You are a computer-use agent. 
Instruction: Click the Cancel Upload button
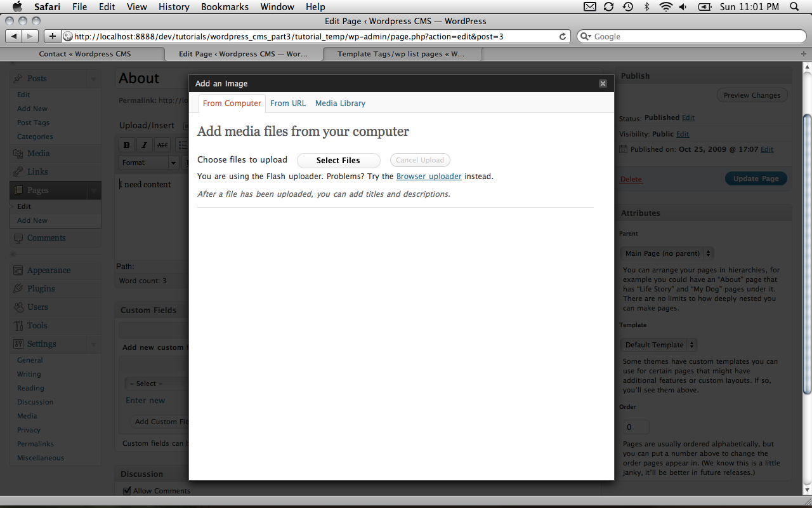coord(420,160)
